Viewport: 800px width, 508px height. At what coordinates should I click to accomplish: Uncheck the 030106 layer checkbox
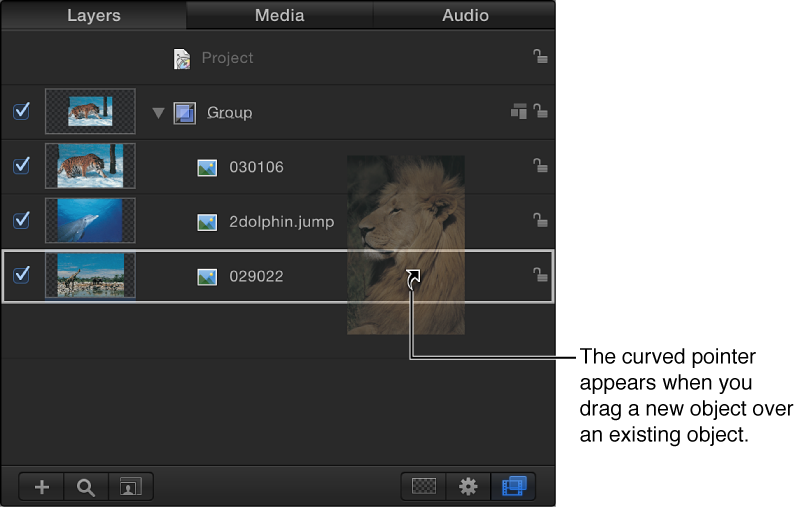[21, 165]
